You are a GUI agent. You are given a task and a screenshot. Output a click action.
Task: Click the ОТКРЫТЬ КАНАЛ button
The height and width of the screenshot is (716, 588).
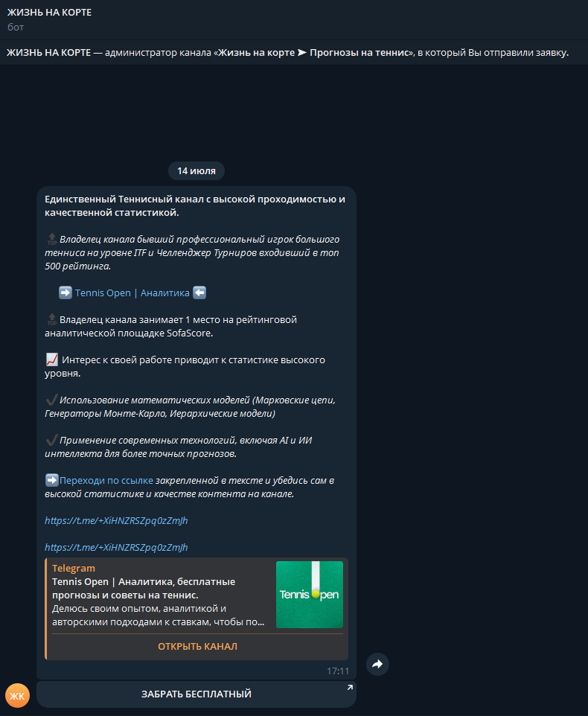(x=197, y=646)
